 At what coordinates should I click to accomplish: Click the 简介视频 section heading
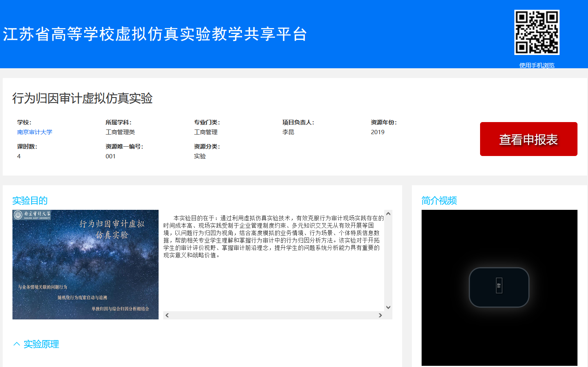[439, 200]
